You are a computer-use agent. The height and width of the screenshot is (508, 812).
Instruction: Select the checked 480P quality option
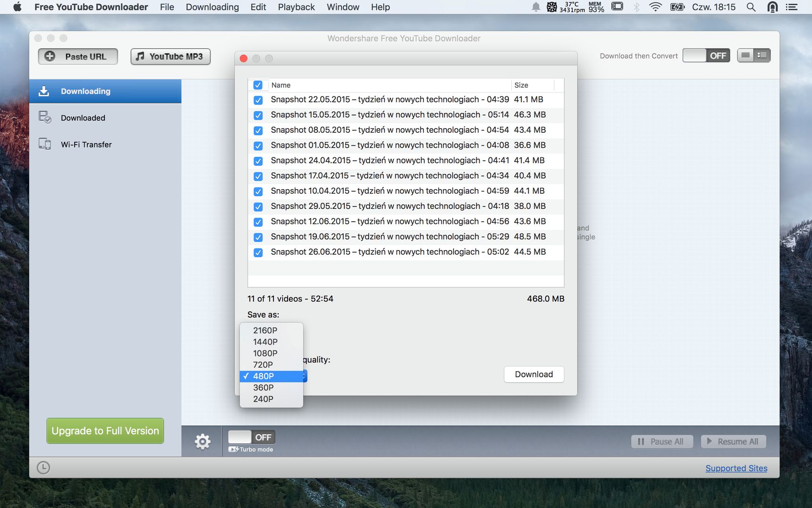[x=271, y=376]
